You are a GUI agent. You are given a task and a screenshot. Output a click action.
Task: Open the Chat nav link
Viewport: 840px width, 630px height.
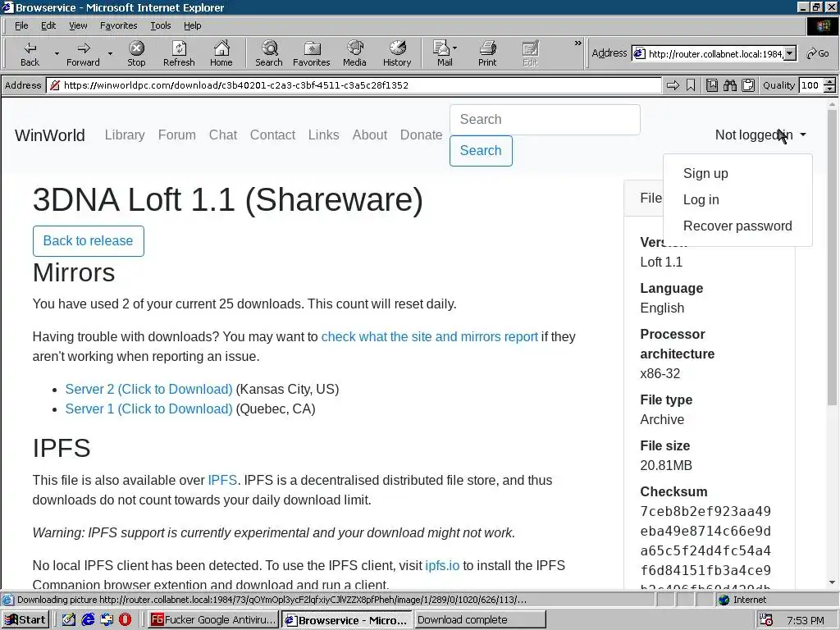(223, 135)
